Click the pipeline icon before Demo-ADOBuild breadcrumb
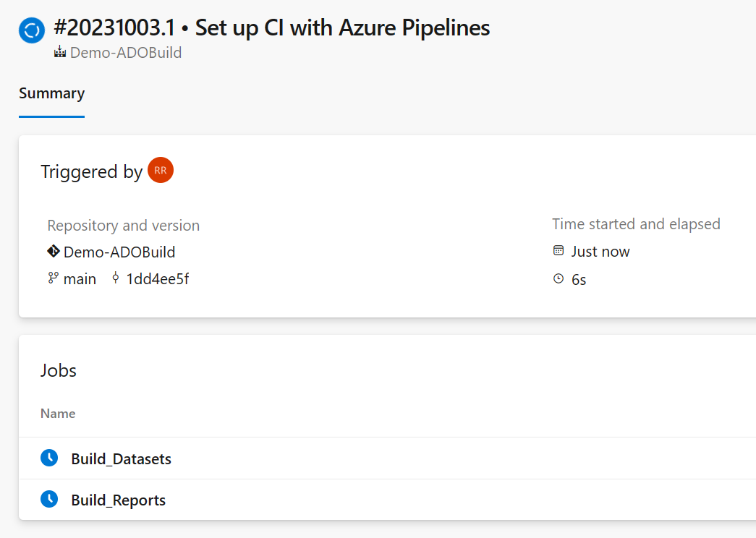The image size is (756, 538). click(x=59, y=52)
